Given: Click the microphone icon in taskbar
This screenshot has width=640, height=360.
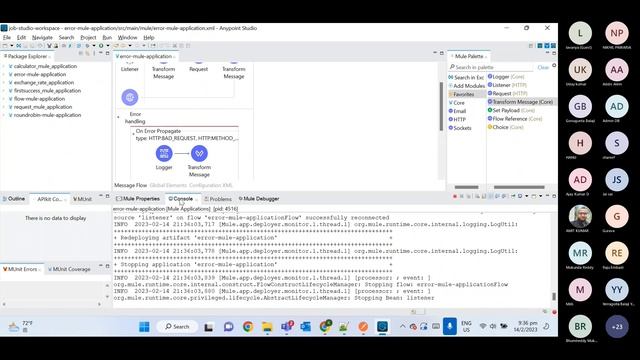Looking at the screenshot, I should click(449, 327).
